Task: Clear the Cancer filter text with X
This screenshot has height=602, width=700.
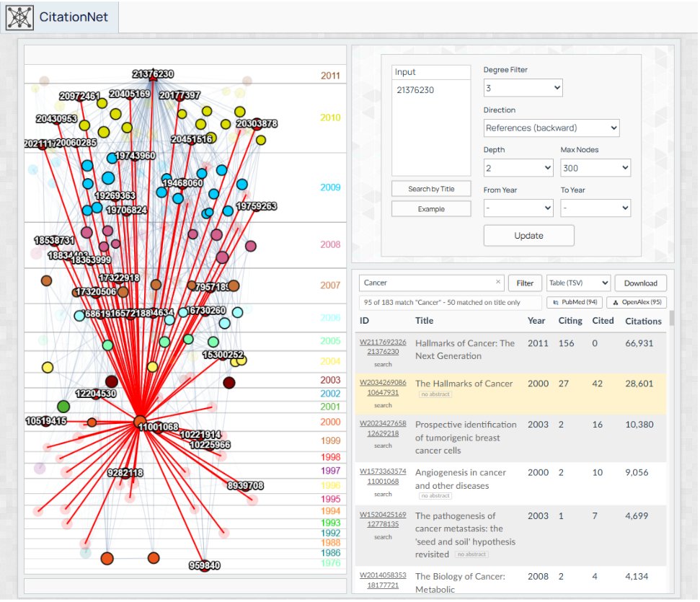Action: 497,282
